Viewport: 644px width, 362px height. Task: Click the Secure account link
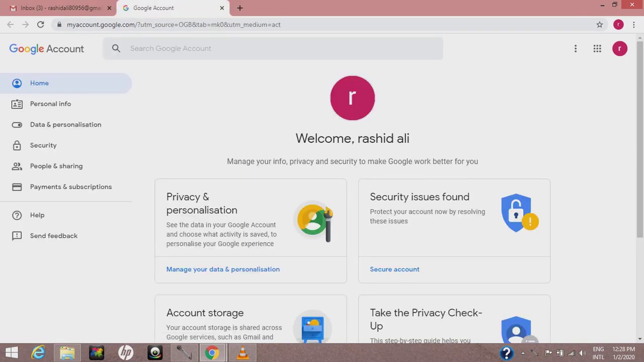(x=394, y=269)
